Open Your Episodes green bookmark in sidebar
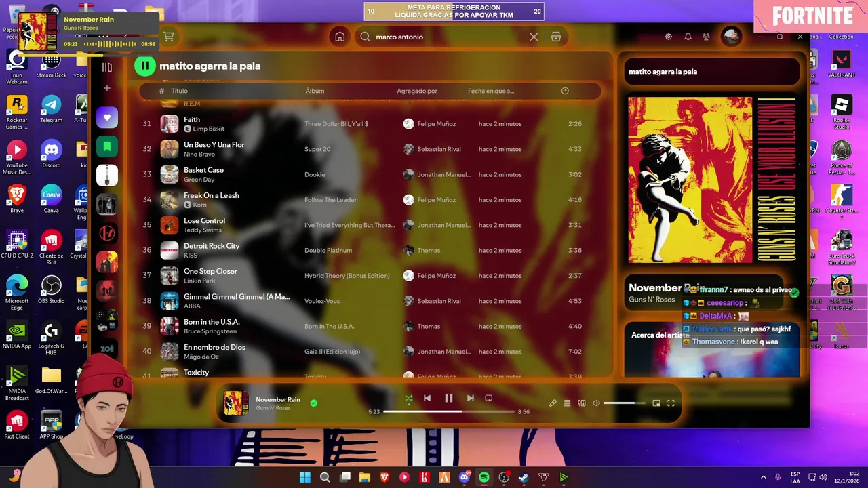868x488 pixels. point(106,146)
